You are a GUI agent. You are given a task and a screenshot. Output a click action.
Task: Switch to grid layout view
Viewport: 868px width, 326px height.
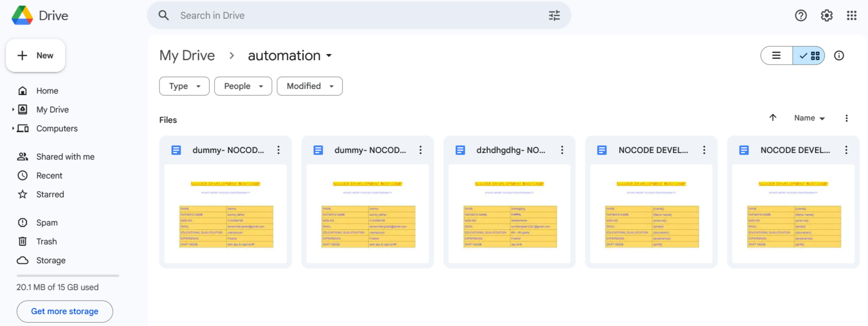(809, 56)
